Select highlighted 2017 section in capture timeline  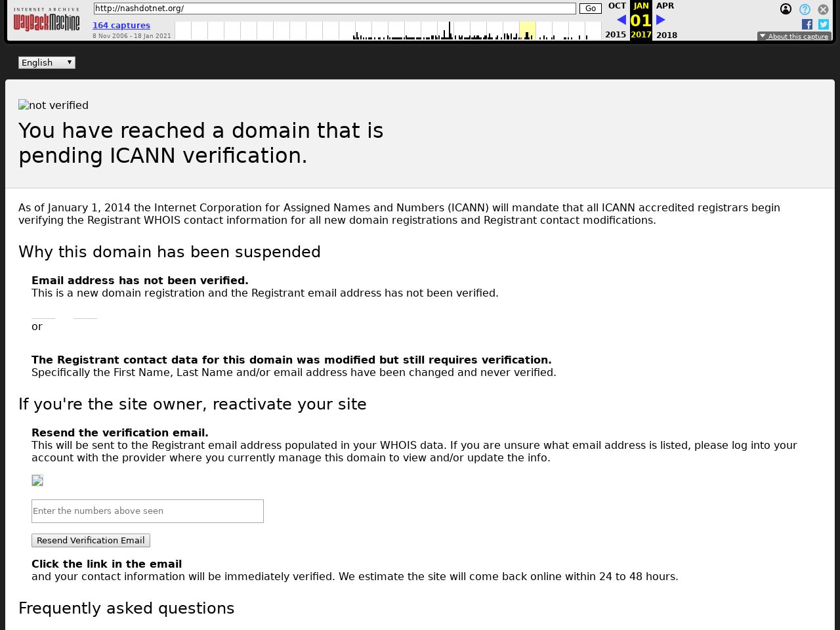click(527, 31)
